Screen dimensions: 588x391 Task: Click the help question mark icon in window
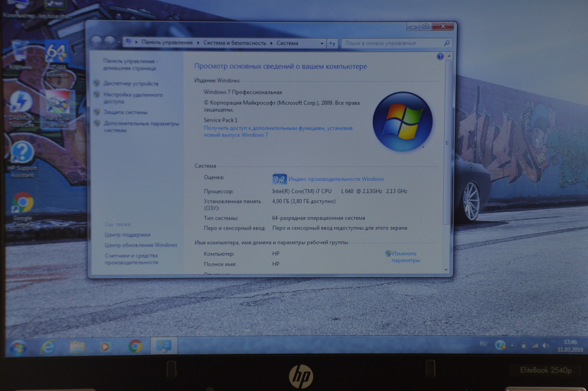tap(440, 56)
